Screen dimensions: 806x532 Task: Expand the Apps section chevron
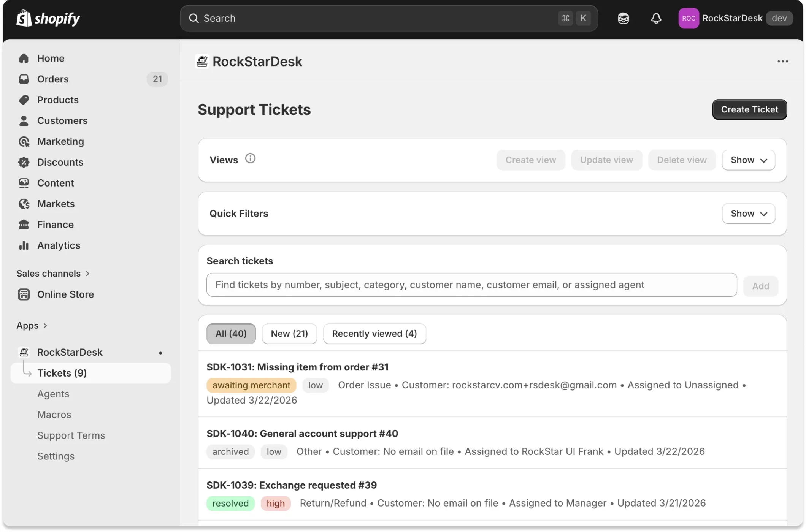point(45,326)
